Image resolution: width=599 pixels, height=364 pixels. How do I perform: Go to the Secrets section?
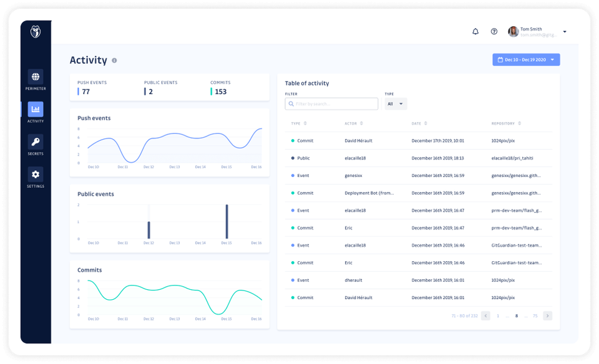tap(36, 146)
